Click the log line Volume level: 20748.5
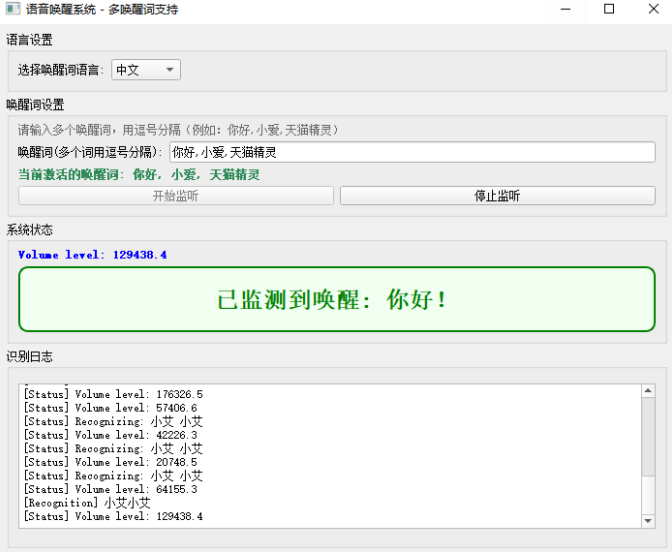Screen dimensions: 672x552 [111, 462]
